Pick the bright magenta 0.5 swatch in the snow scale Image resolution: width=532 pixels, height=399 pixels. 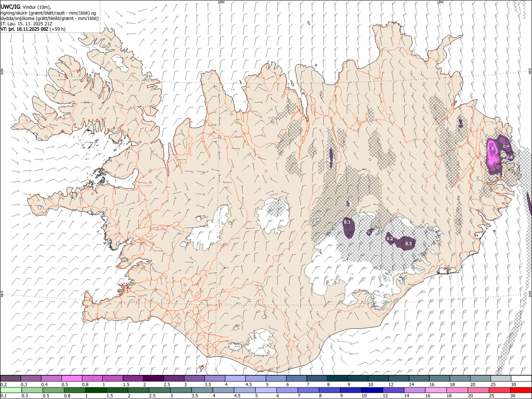[71, 378]
